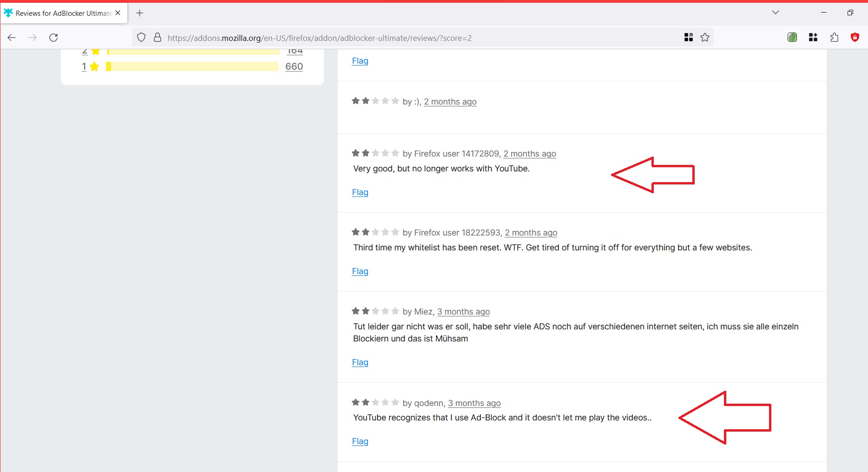Flag the whitelist reset review
868x472 pixels.
click(x=360, y=271)
